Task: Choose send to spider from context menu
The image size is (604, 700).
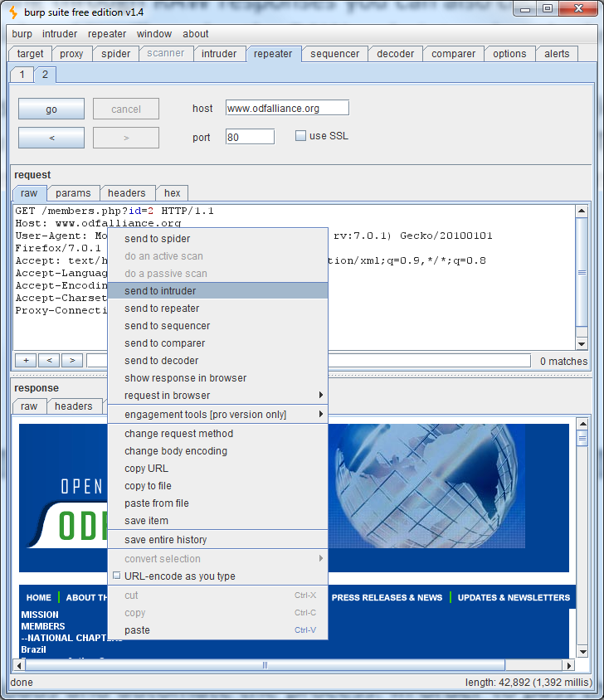Action: pos(218,238)
